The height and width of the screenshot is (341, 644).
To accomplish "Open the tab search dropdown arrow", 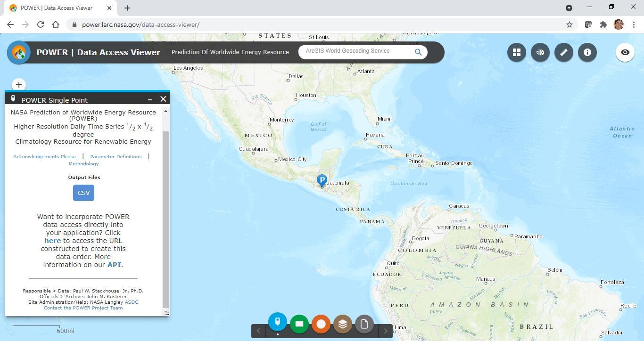I will (569, 8).
